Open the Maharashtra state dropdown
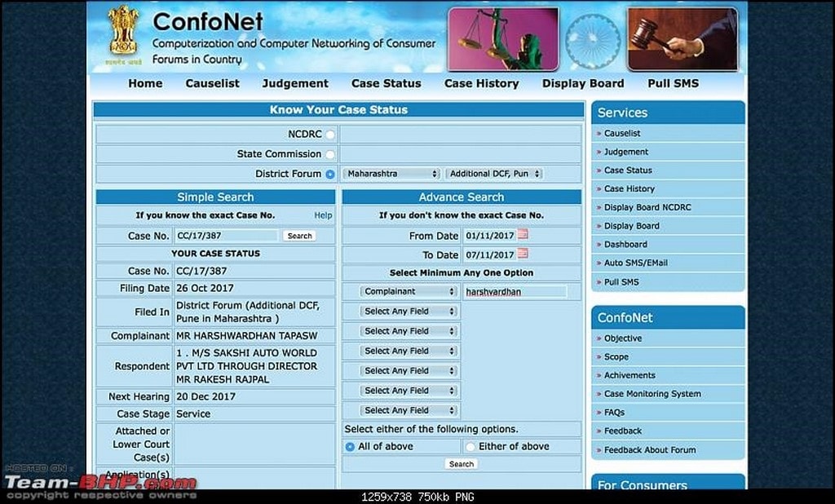This screenshot has height=504, width=835. (391, 174)
